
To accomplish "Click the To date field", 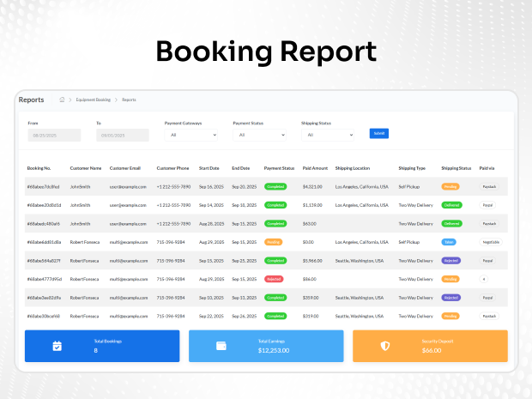I will pyautogui.click(x=123, y=135).
